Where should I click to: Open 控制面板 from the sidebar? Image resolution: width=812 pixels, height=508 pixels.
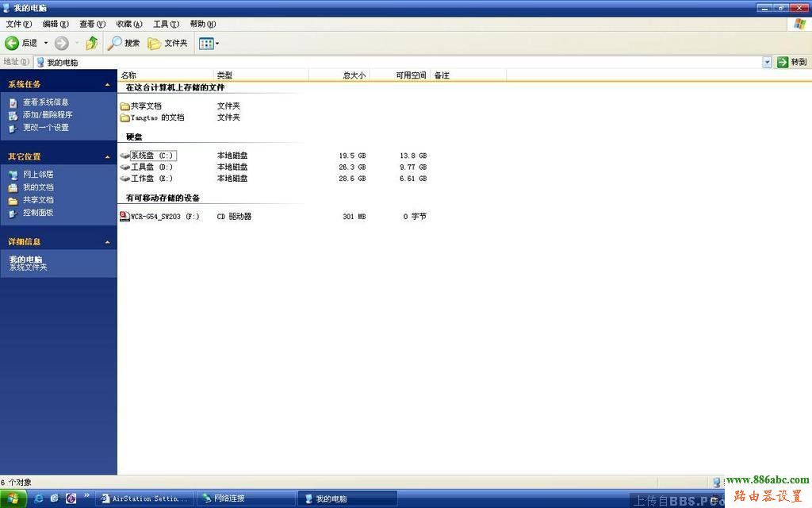[x=37, y=213]
